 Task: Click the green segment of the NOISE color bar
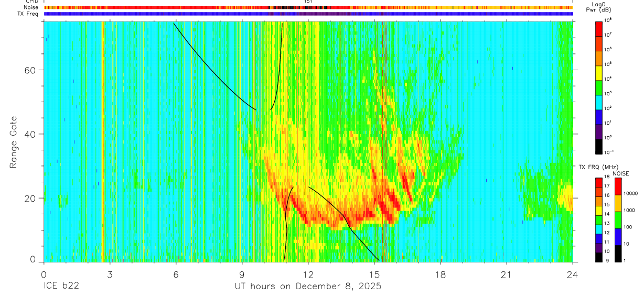point(619,219)
